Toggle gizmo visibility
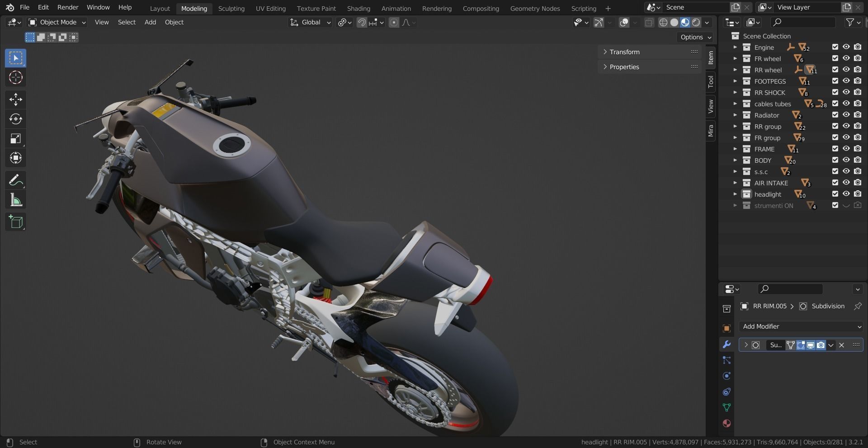This screenshot has width=868, height=448. 599,23
